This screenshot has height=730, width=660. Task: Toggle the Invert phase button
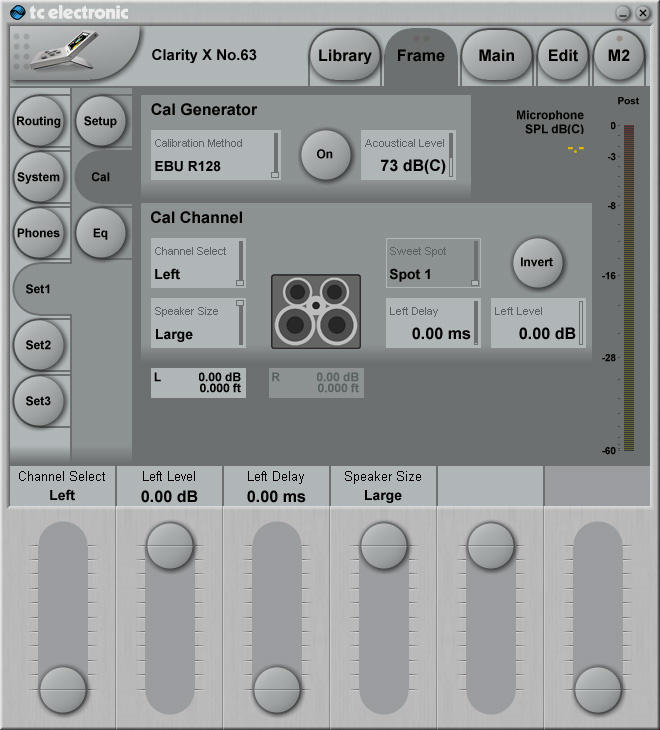pos(538,261)
